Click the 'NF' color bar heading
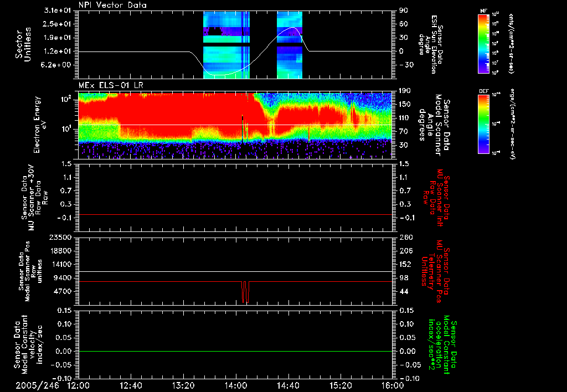Image resolution: width=567 pixels, height=392 pixels. [483, 11]
